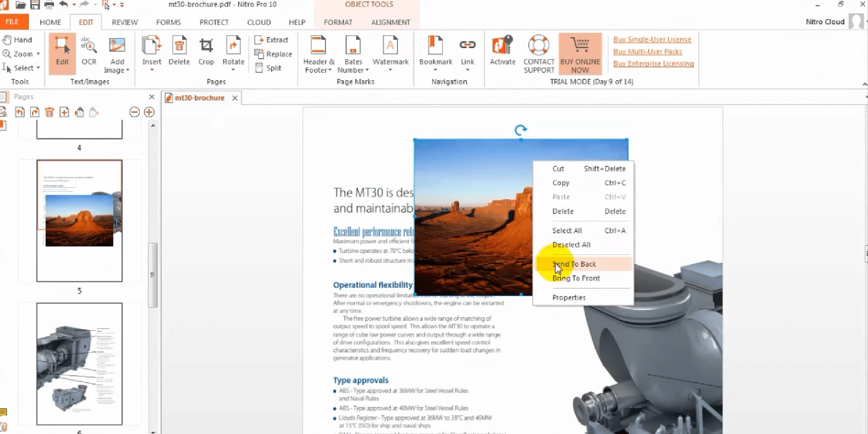Screen dimensions: 868x434
Task: Zoom out using the minus control
Action: [x=134, y=112]
